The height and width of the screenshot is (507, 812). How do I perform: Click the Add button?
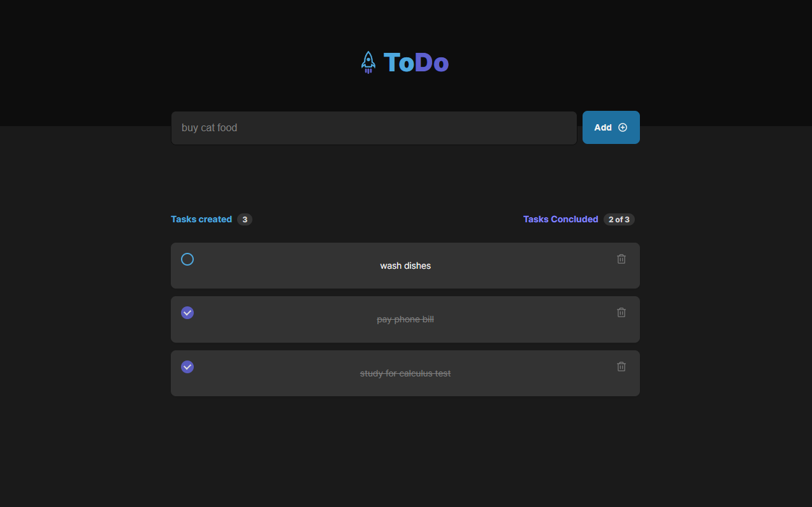[x=611, y=127]
